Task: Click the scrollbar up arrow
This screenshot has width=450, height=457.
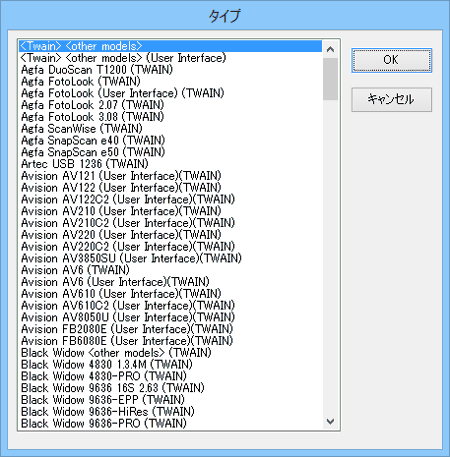Action: click(x=330, y=49)
